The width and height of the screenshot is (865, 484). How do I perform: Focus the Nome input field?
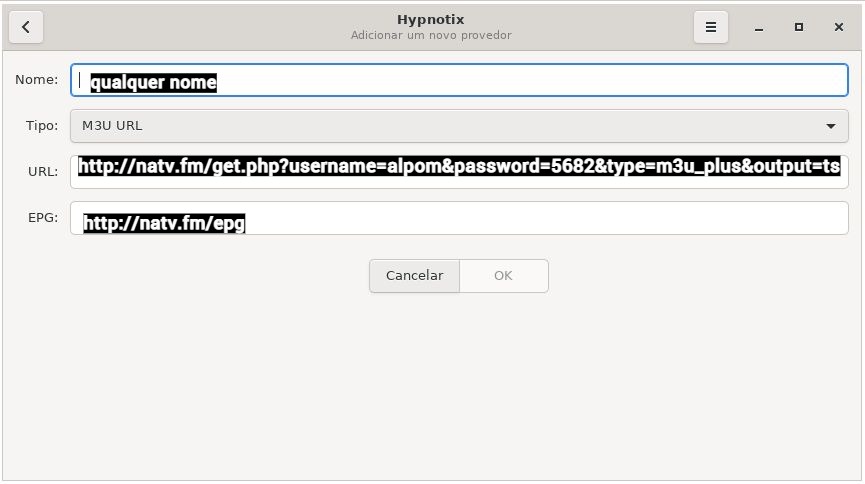(x=459, y=80)
